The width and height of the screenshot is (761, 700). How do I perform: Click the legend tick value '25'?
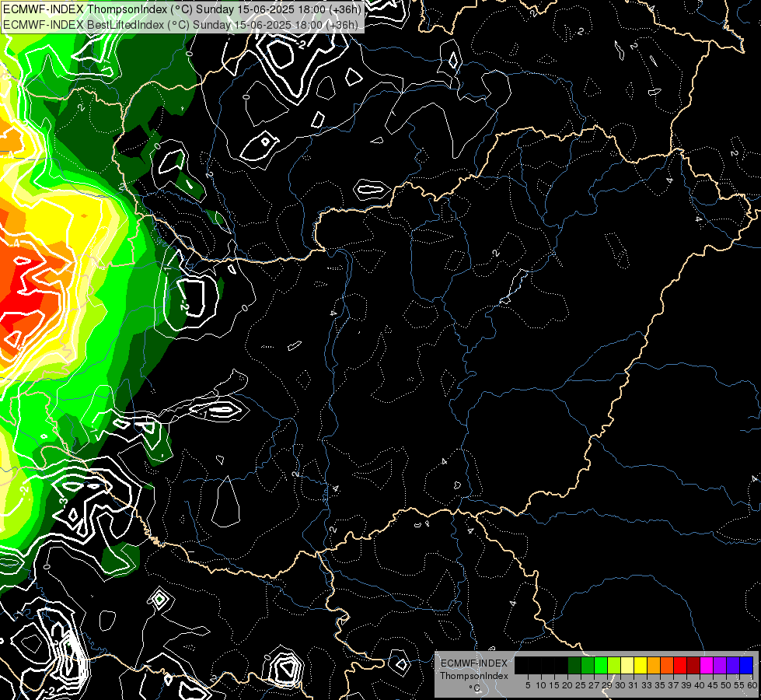pos(581,685)
